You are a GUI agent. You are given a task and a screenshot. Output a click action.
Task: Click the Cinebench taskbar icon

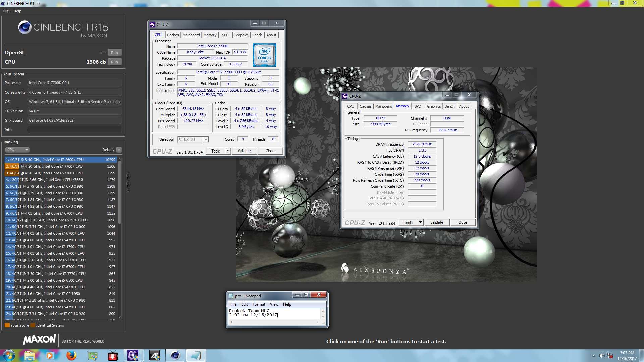pyautogui.click(x=175, y=355)
